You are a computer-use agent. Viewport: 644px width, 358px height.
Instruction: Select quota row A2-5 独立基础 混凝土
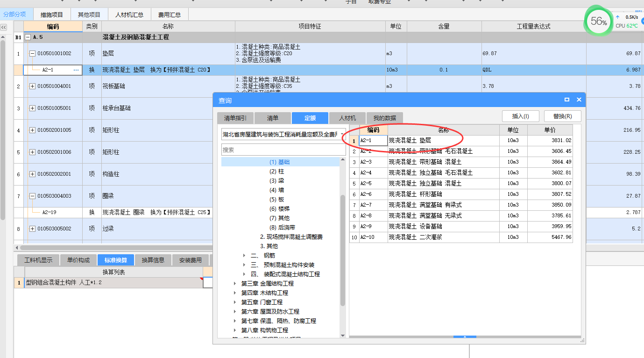461,183
